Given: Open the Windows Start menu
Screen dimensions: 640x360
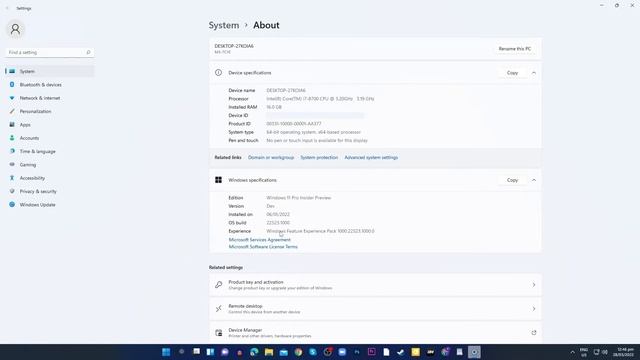Looking at the screenshot, I should [x=166, y=352].
